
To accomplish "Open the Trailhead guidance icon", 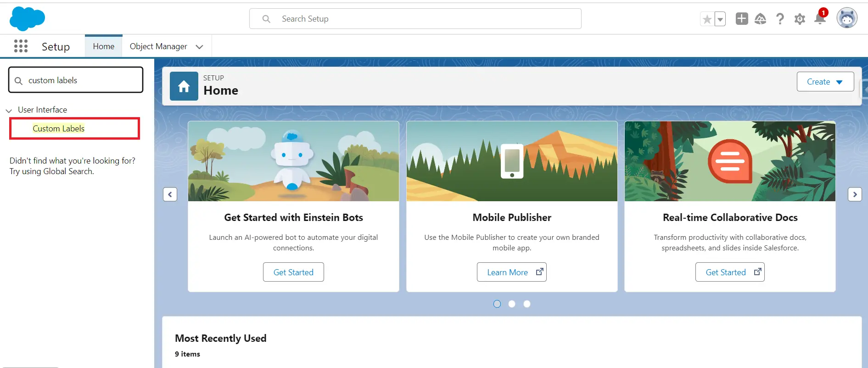I will point(761,19).
